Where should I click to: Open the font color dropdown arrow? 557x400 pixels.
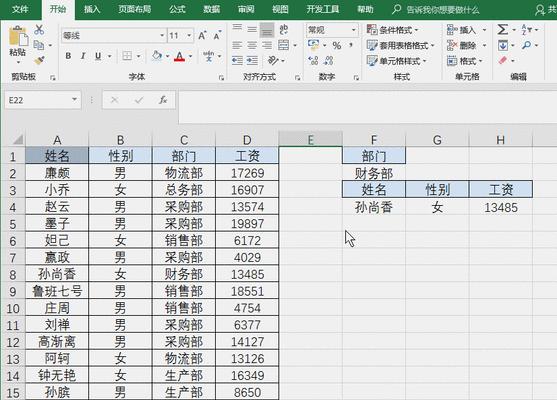click(190, 56)
